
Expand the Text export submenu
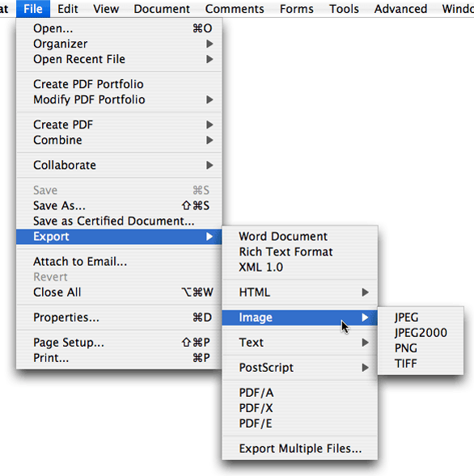(x=300, y=343)
